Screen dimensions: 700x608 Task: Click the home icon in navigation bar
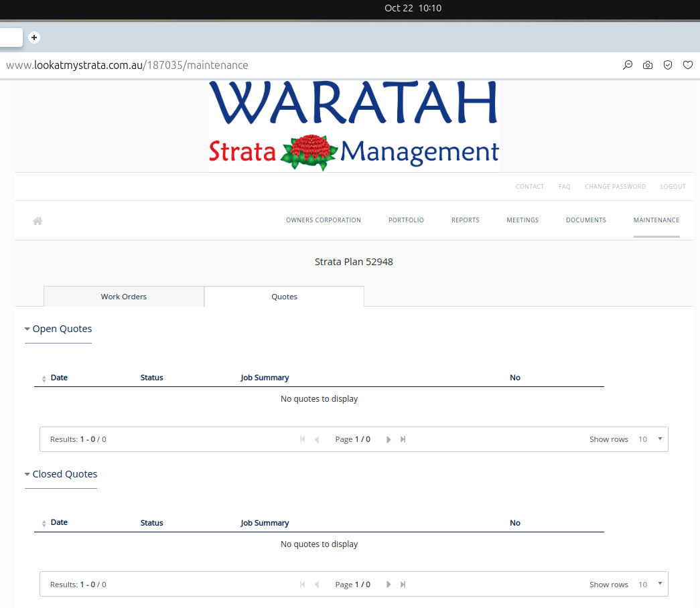tap(38, 221)
